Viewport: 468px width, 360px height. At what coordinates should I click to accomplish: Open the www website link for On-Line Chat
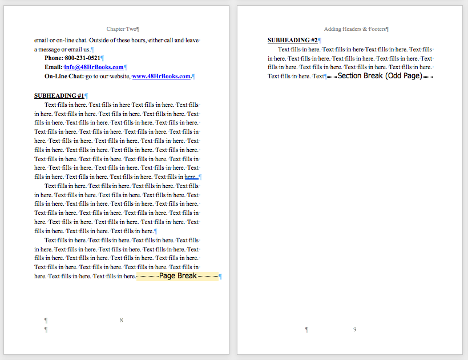[x=162, y=76]
